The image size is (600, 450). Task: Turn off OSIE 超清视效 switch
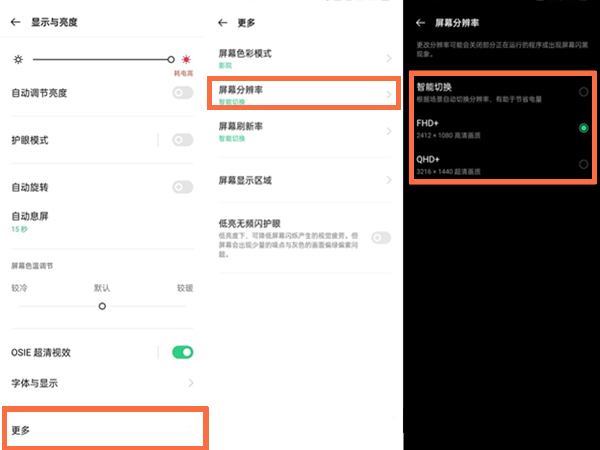tap(182, 352)
